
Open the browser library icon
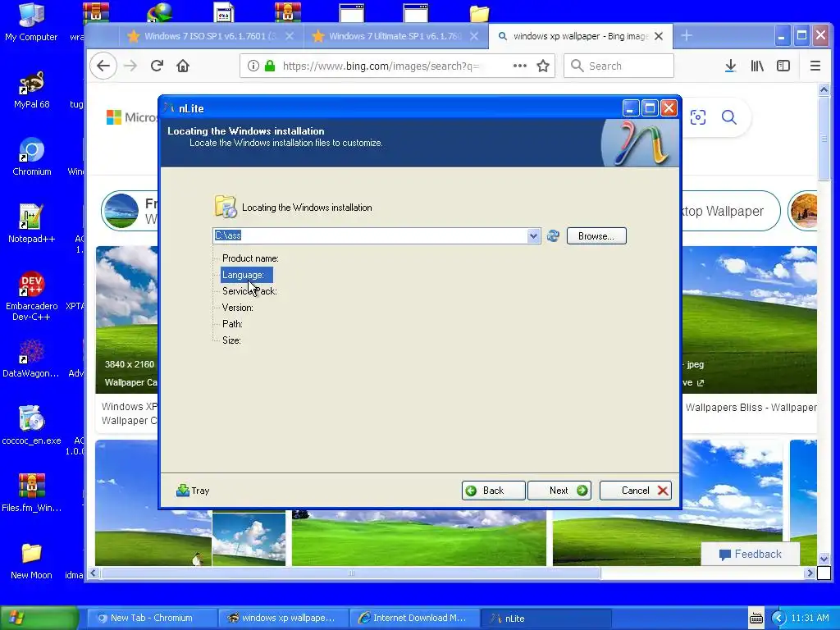pyautogui.click(x=757, y=66)
